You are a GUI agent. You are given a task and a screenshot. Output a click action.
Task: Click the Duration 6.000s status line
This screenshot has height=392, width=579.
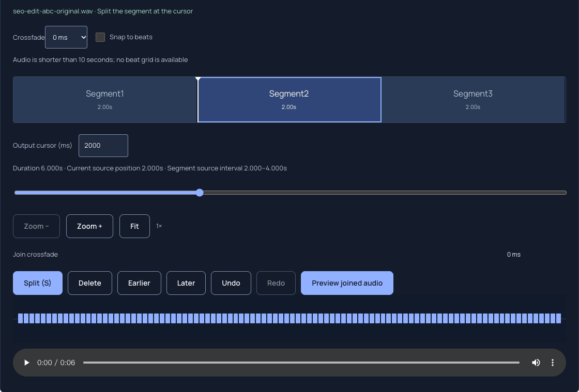click(x=150, y=168)
